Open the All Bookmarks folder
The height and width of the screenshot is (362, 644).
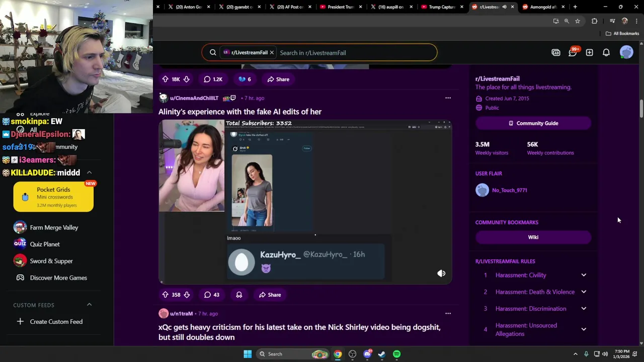pos(622,34)
